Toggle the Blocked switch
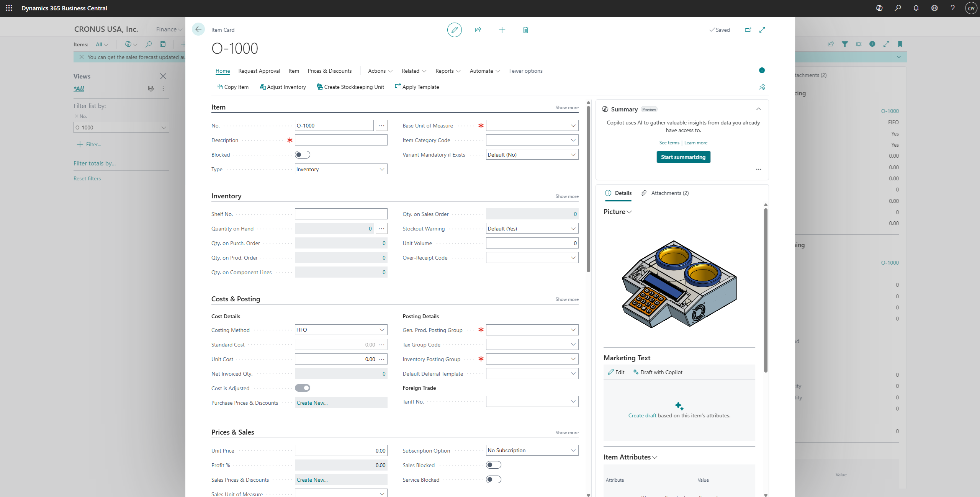This screenshot has width=980, height=497. 302,155
